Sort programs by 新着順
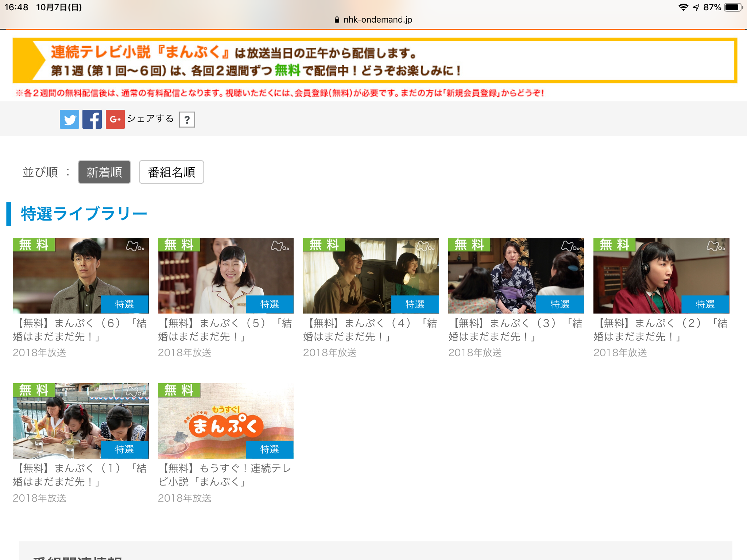747x560 pixels. (x=104, y=172)
